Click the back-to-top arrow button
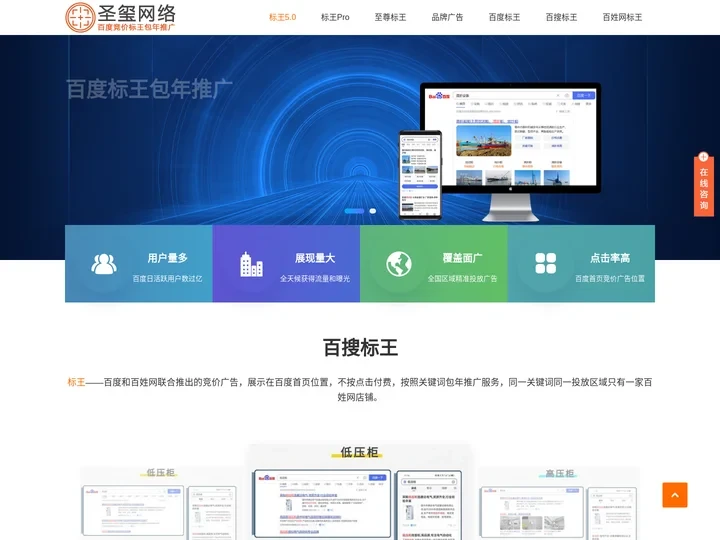 675,495
